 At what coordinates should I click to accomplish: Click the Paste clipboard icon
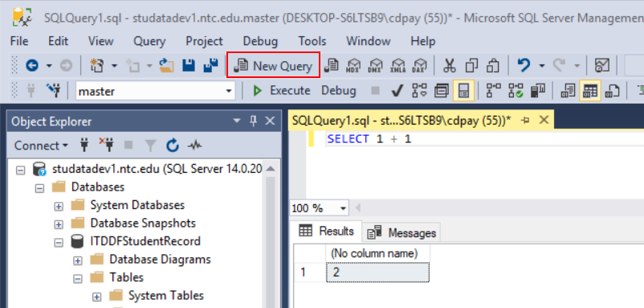[x=493, y=66]
